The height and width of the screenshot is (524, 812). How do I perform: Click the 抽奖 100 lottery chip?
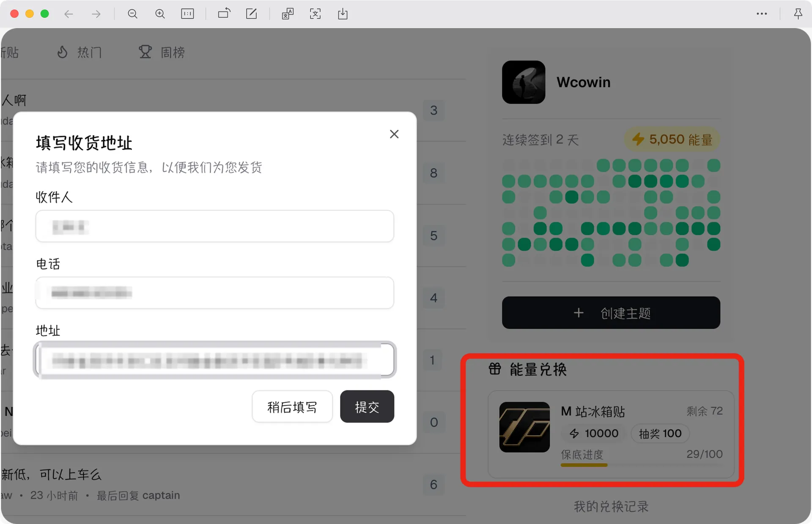click(660, 433)
